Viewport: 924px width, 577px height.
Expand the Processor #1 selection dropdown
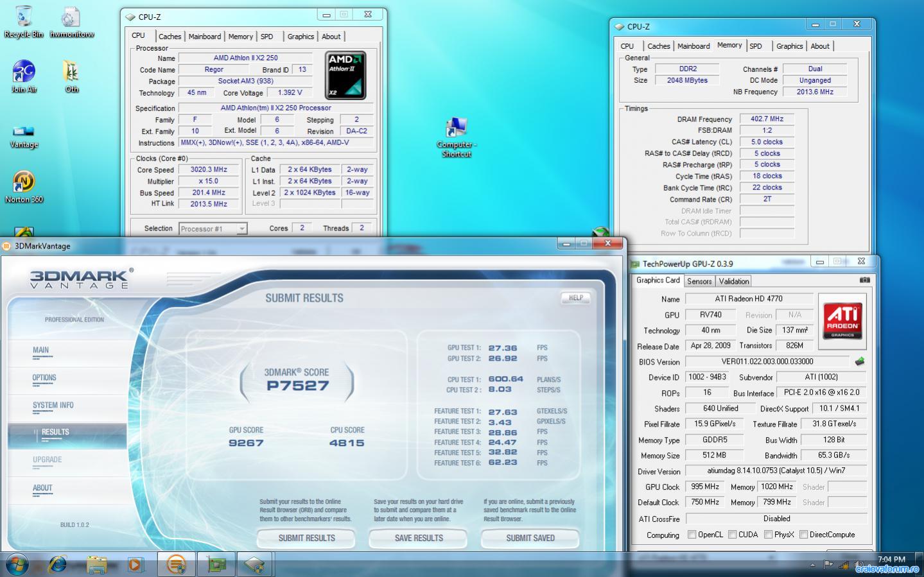point(241,228)
